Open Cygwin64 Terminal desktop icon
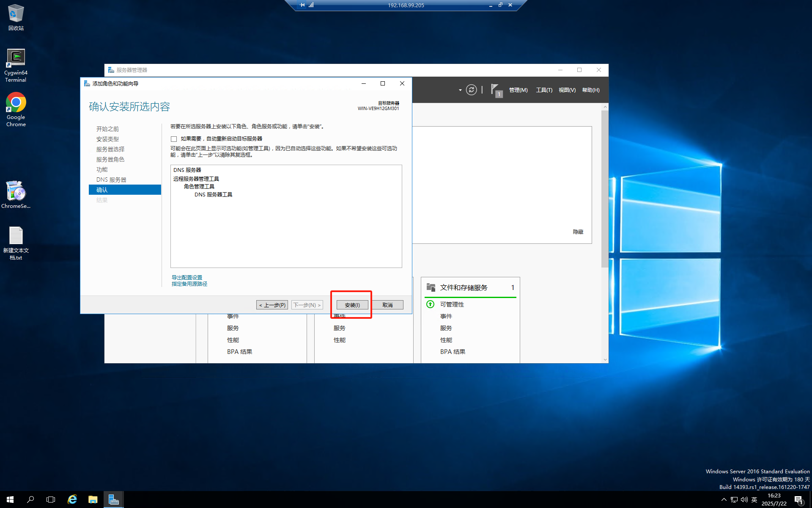Image resolution: width=812 pixels, height=508 pixels. coord(16,65)
